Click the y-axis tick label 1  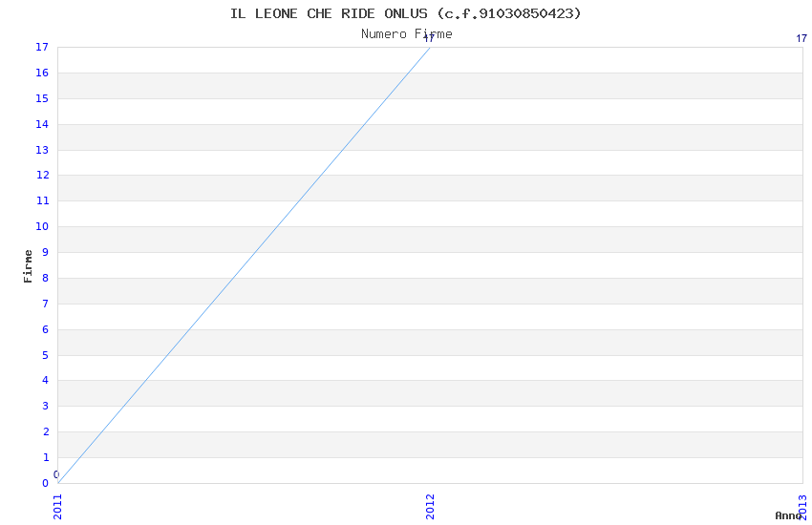click(x=46, y=457)
